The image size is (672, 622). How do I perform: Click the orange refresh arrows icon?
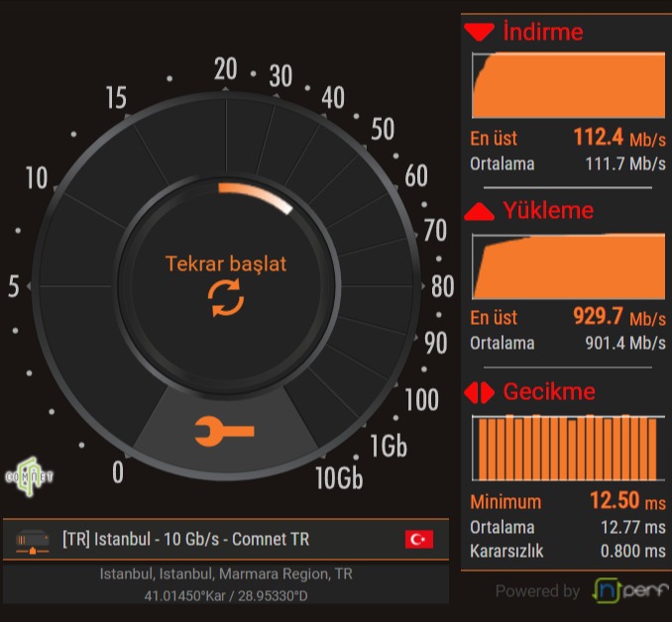(x=226, y=297)
